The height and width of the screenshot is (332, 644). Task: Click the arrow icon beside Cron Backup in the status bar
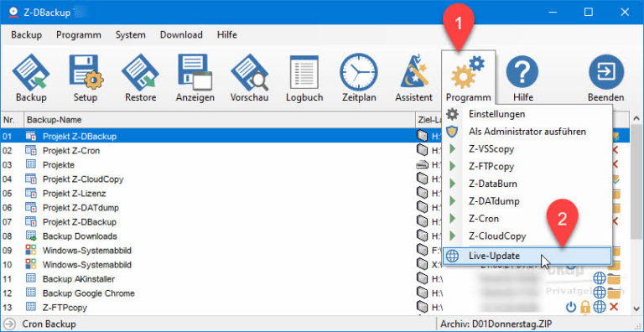(x=9, y=324)
